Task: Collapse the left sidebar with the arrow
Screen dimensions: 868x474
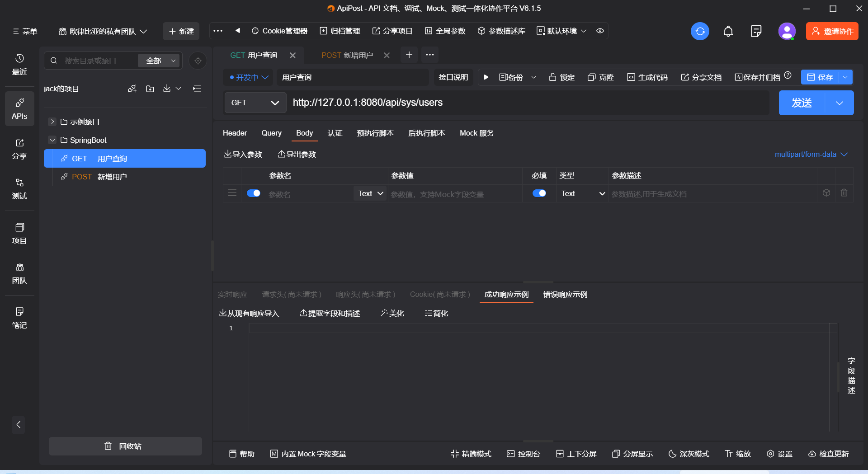Action: coord(19,425)
